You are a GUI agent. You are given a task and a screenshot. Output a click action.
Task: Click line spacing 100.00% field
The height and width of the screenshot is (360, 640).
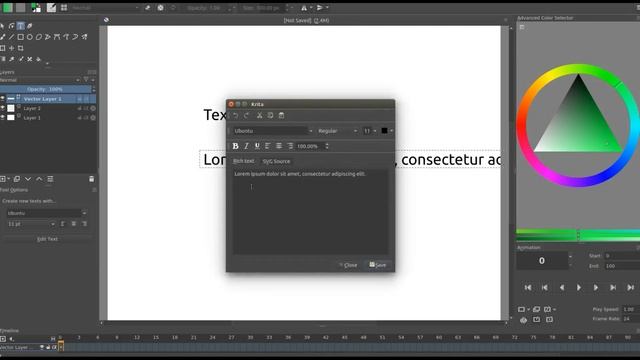(310, 146)
